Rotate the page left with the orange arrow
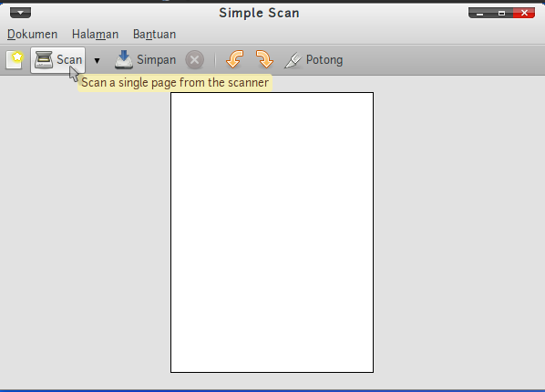Image resolution: width=545 pixels, height=392 pixels. [234, 59]
